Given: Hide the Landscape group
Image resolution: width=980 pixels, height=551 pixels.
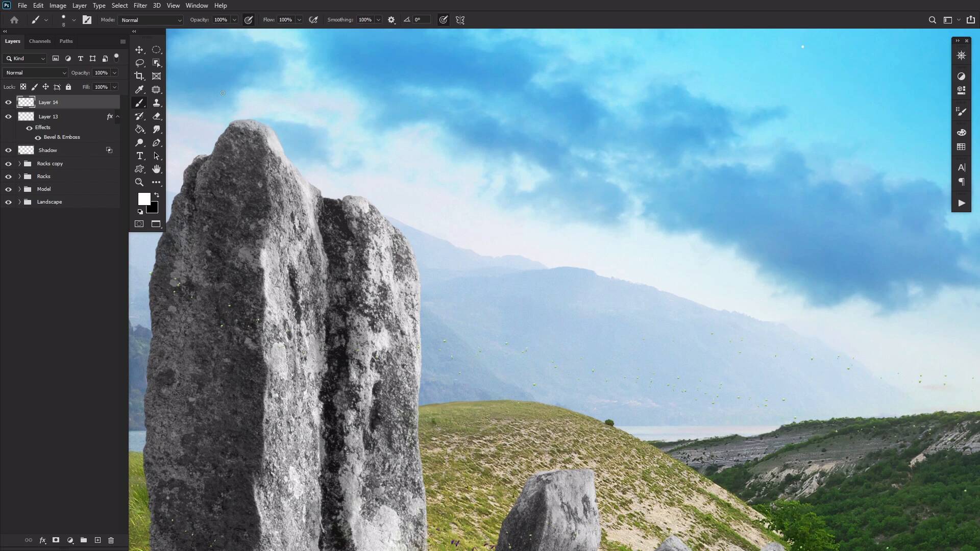Looking at the screenshot, I should [x=9, y=202].
